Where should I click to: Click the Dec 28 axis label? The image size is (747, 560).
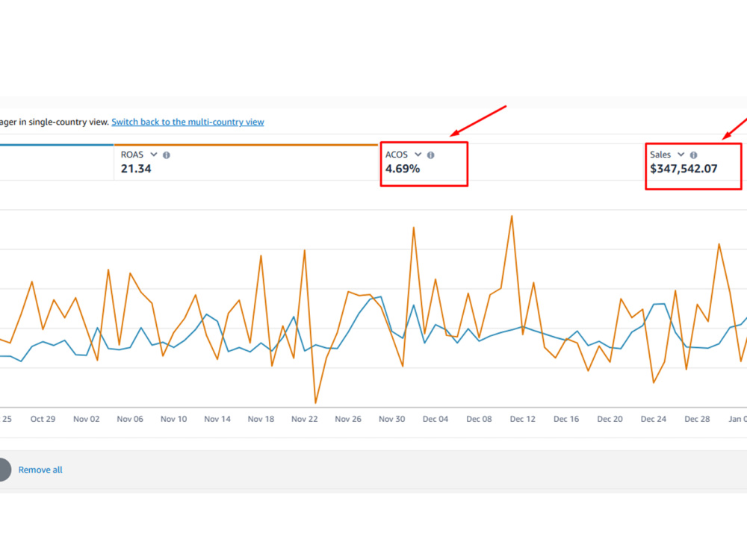(x=697, y=419)
